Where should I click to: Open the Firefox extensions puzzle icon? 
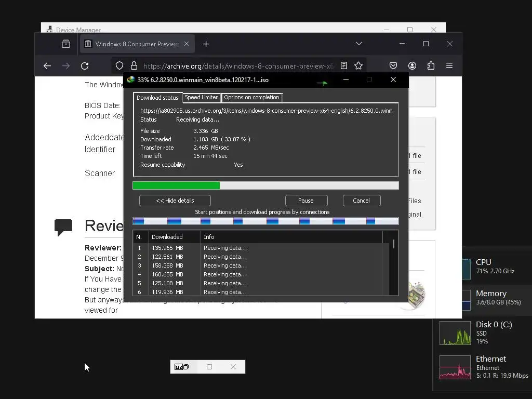(431, 65)
